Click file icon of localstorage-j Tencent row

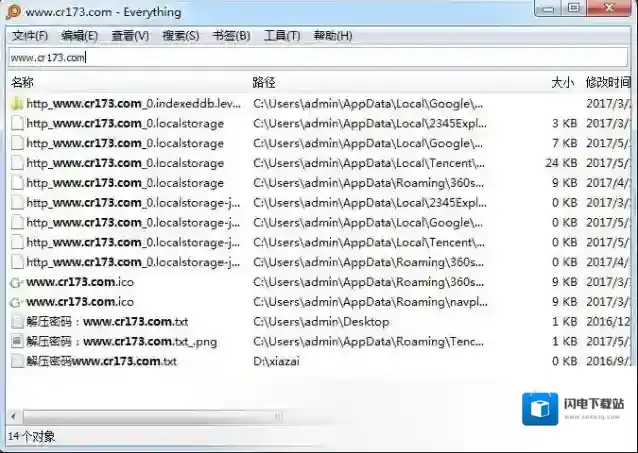coord(17,243)
